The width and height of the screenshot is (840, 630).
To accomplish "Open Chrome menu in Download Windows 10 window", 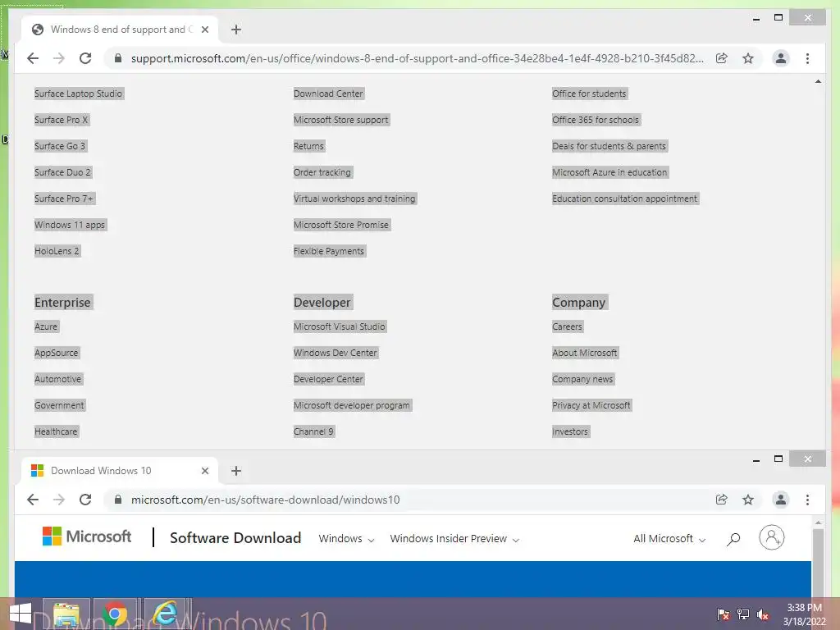I will click(807, 500).
